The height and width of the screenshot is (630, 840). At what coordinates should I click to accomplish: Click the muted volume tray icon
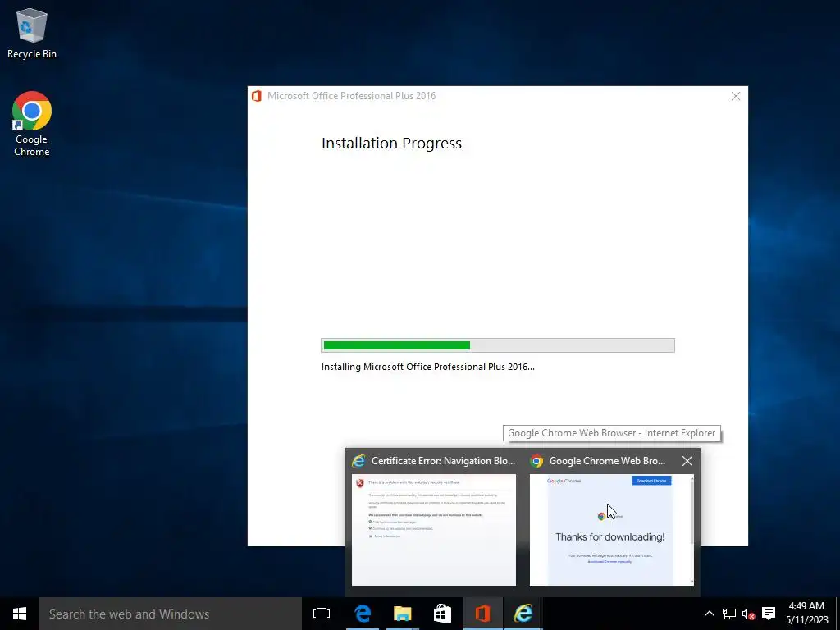[748, 614]
